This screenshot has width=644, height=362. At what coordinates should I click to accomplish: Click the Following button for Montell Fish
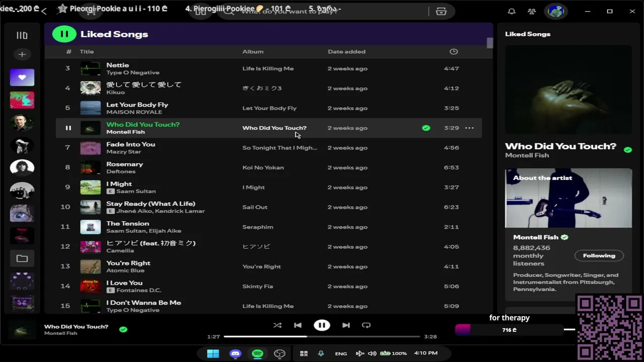coord(599,255)
